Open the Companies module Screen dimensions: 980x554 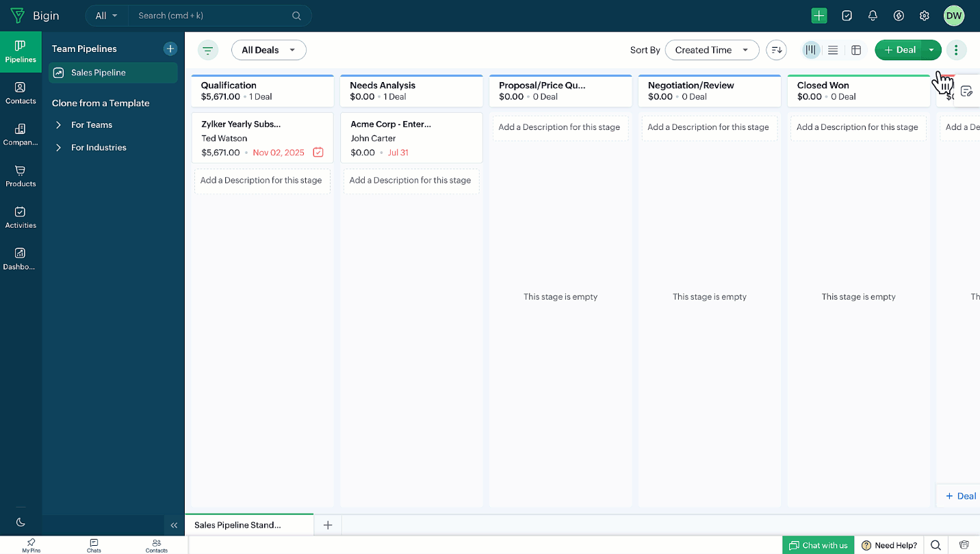click(x=21, y=135)
